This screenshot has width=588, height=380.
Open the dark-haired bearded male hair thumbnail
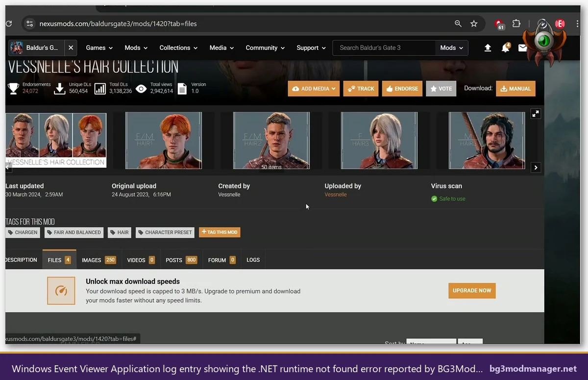tap(487, 141)
